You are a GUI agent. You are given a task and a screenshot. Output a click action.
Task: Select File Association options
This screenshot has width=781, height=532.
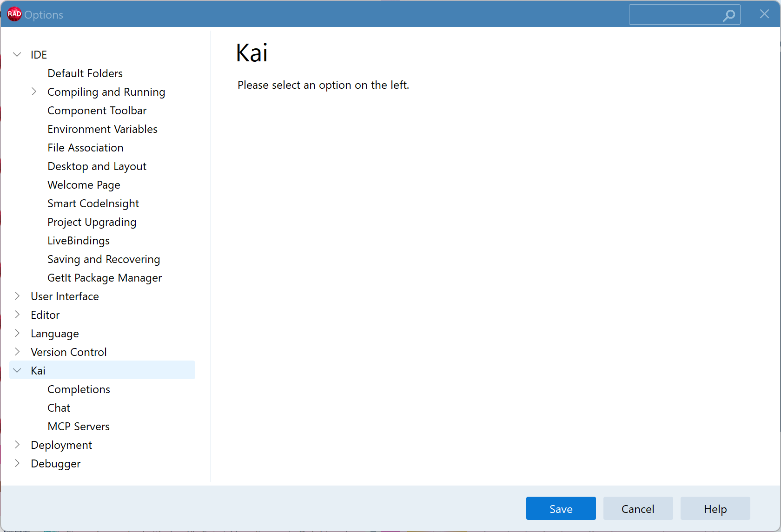click(86, 148)
